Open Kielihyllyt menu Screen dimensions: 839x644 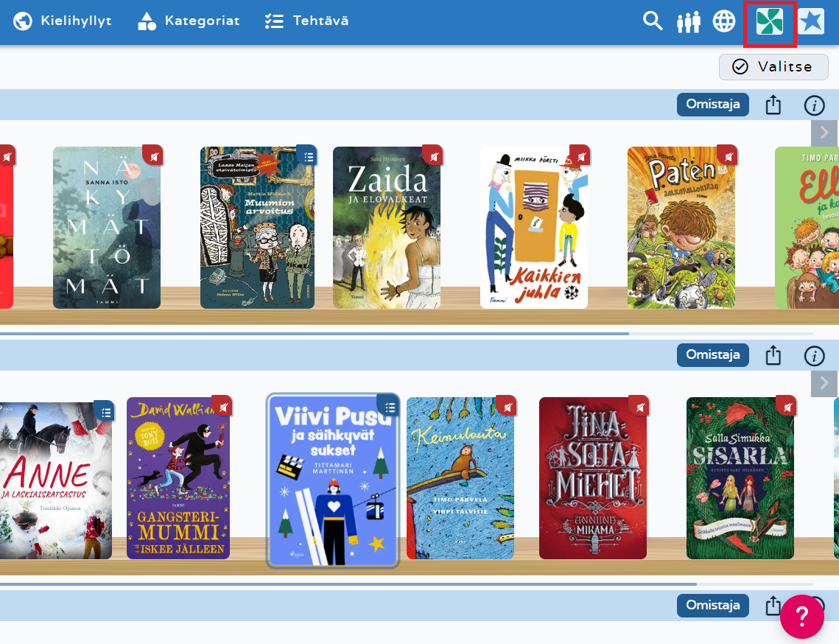[62, 21]
